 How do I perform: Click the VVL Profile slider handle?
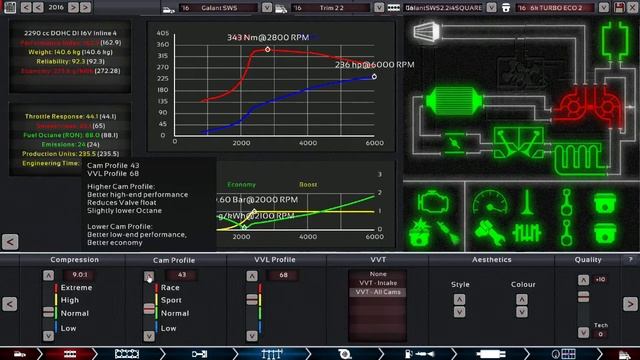pyautogui.click(x=252, y=300)
